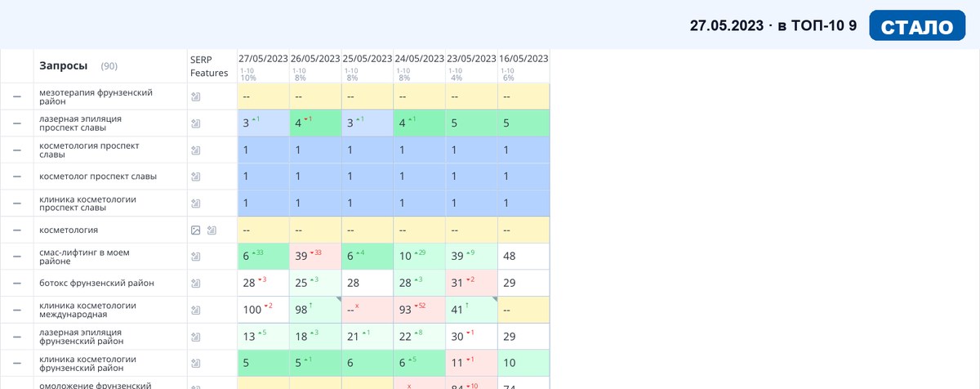The height and width of the screenshot is (389, 980).
Task: Open SERP feature icon for клиника косметологии проспект славы
Action: tap(195, 203)
